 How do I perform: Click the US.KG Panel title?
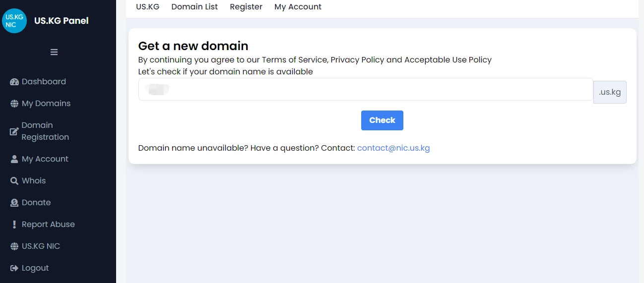pyautogui.click(x=62, y=21)
